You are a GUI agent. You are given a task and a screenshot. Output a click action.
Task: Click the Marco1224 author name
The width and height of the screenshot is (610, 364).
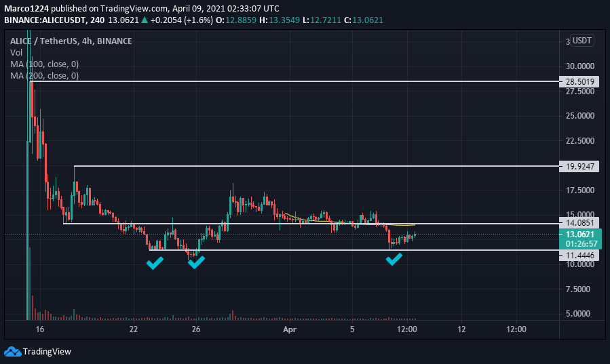[26, 8]
